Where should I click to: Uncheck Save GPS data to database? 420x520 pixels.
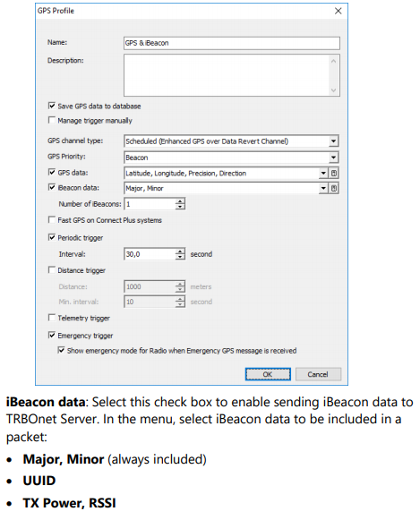[x=52, y=106]
